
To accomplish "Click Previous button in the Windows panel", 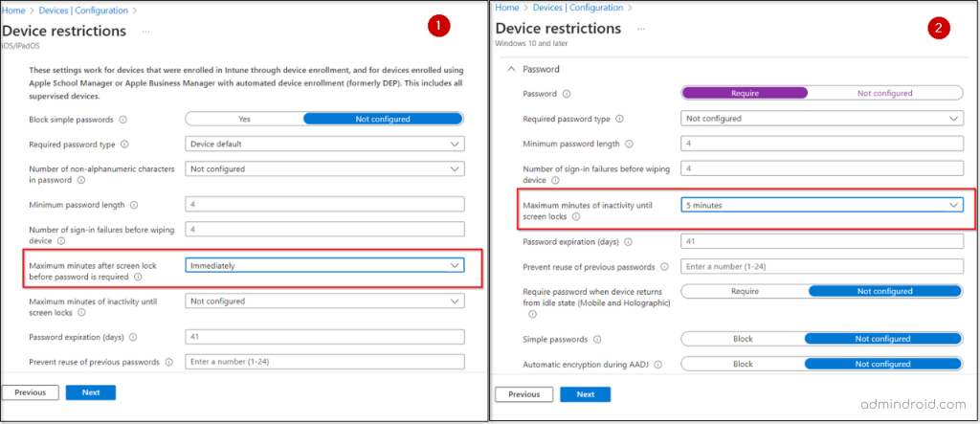I will click(523, 394).
